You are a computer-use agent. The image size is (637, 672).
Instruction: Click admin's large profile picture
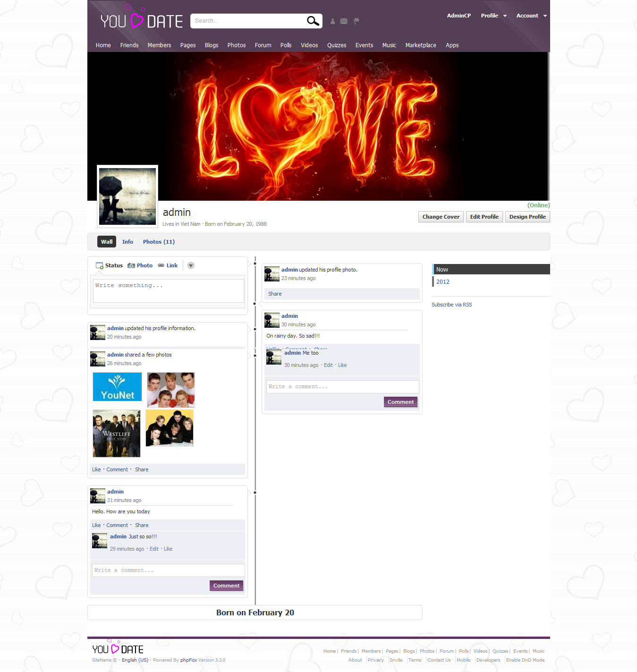tap(127, 196)
